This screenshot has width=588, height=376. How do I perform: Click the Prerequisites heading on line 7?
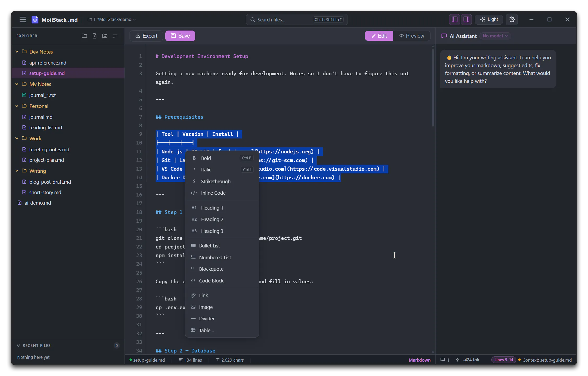pos(179,117)
